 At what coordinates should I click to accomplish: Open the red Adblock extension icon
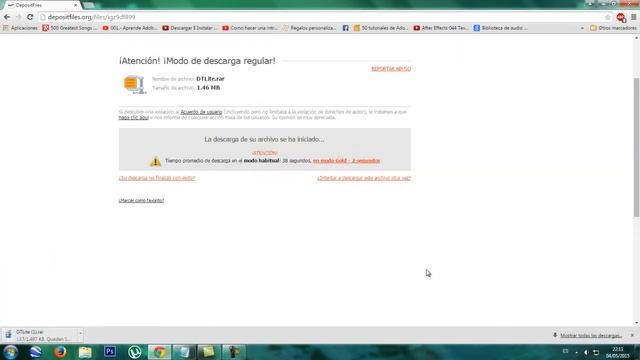621,17
